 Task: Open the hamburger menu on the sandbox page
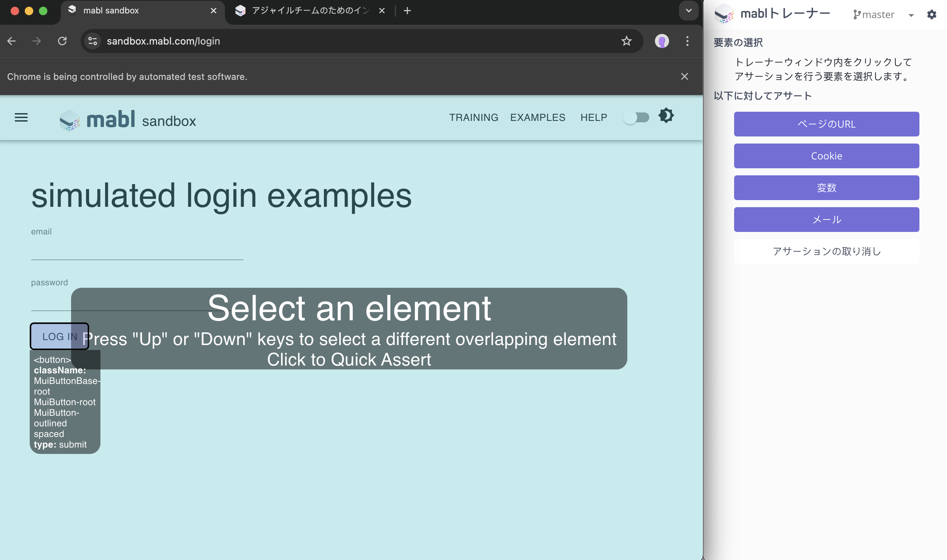click(21, 117)
